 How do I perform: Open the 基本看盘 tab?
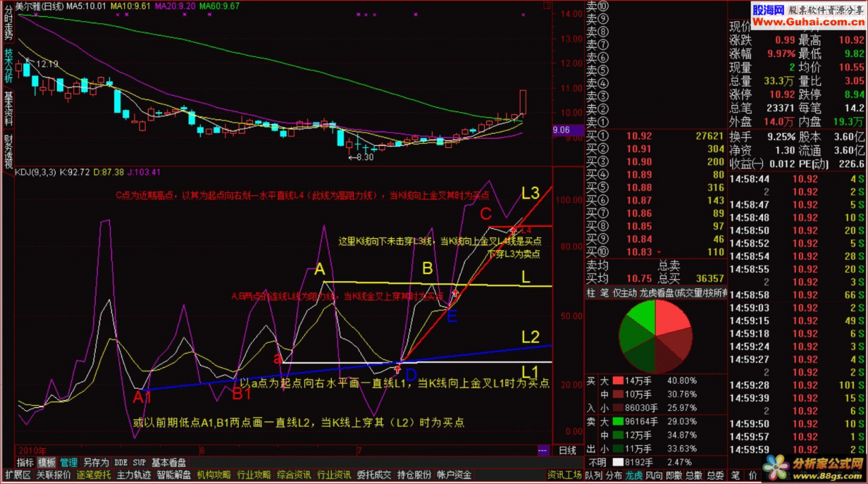[169, 462]
